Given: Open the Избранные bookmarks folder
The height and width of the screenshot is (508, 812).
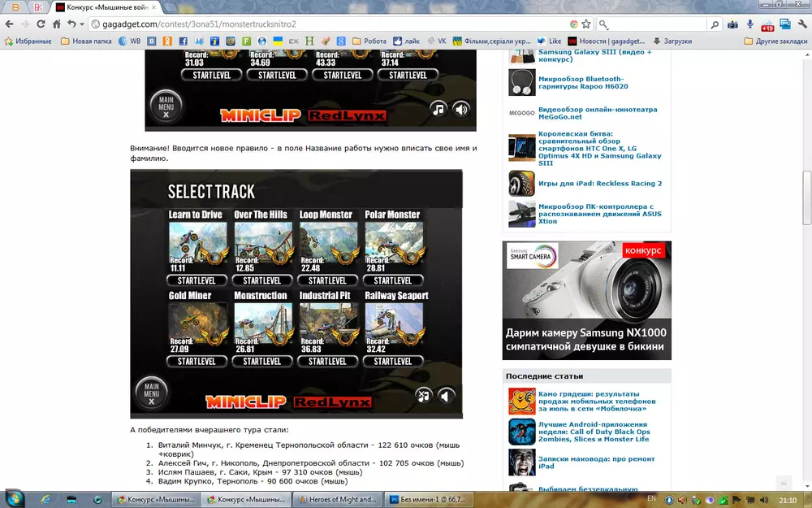Looking at the screenshot, I should [29, 41].
